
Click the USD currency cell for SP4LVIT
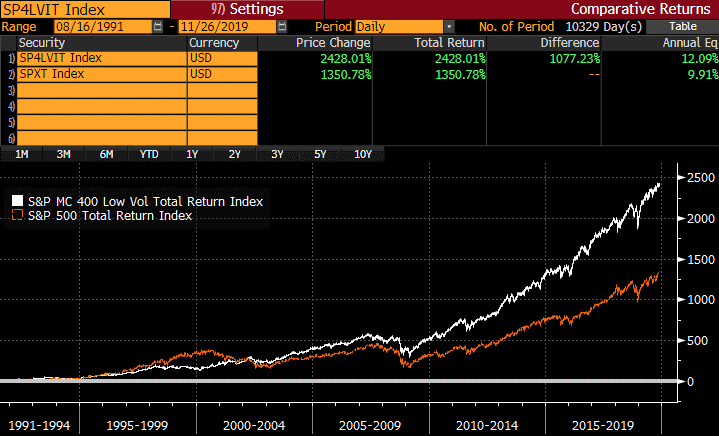(222, 58)
